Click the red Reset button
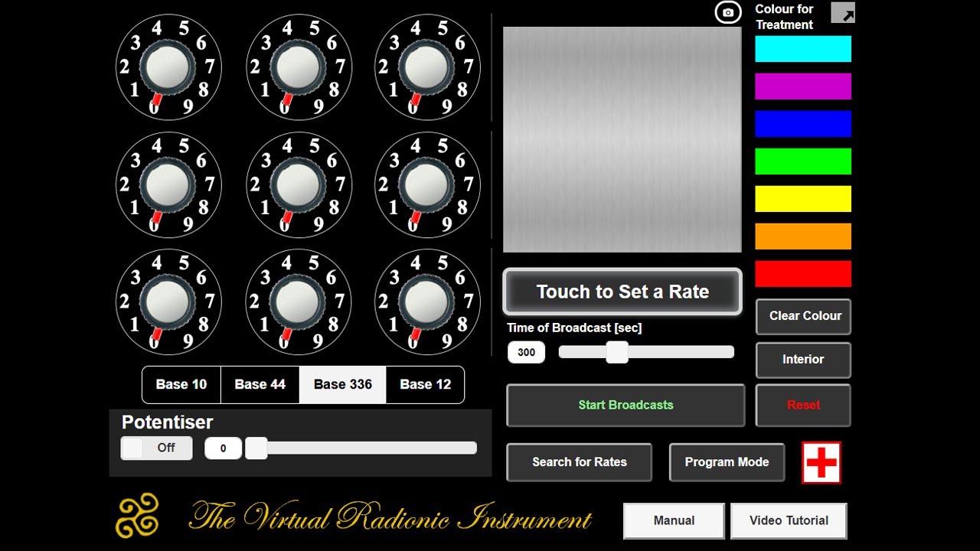 coord(803,405)
